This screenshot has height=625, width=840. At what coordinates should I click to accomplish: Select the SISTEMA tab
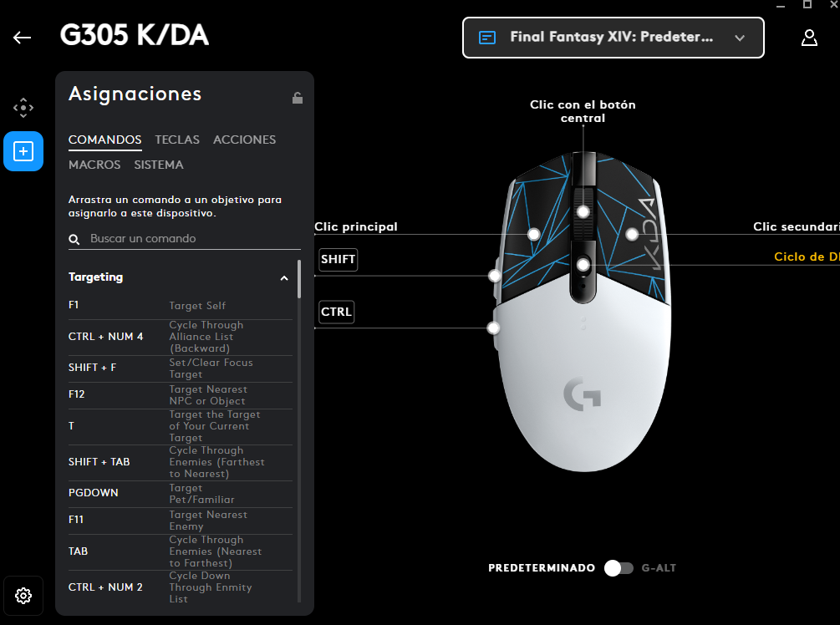(x=159, y=165)
